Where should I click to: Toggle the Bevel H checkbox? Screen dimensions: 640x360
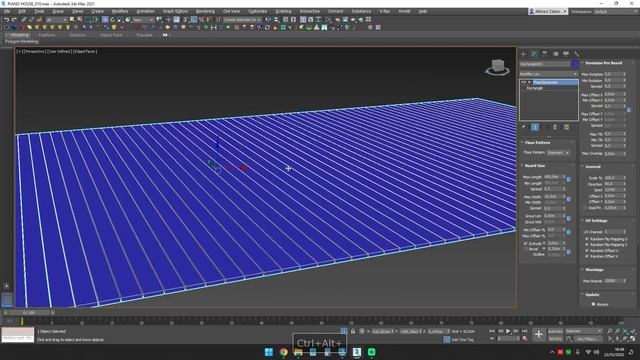pyautogui.click(x=526, y=249)
